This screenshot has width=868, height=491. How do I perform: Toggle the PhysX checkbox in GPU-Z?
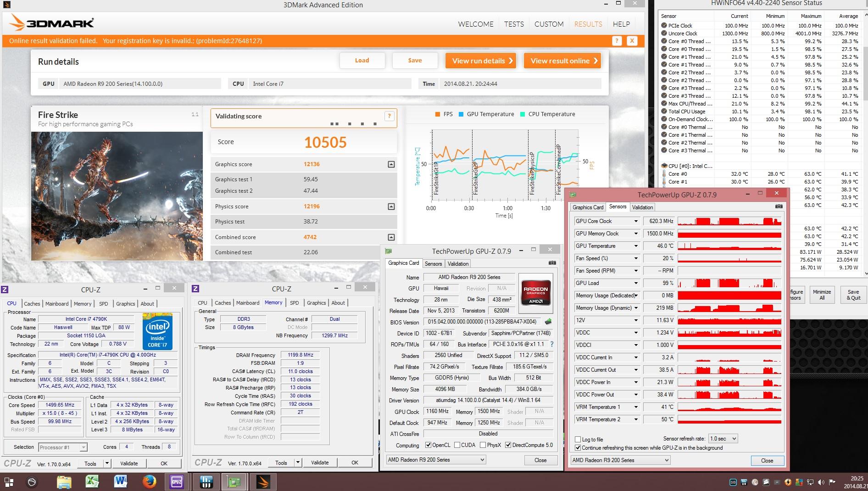click(x=483, y=445)
